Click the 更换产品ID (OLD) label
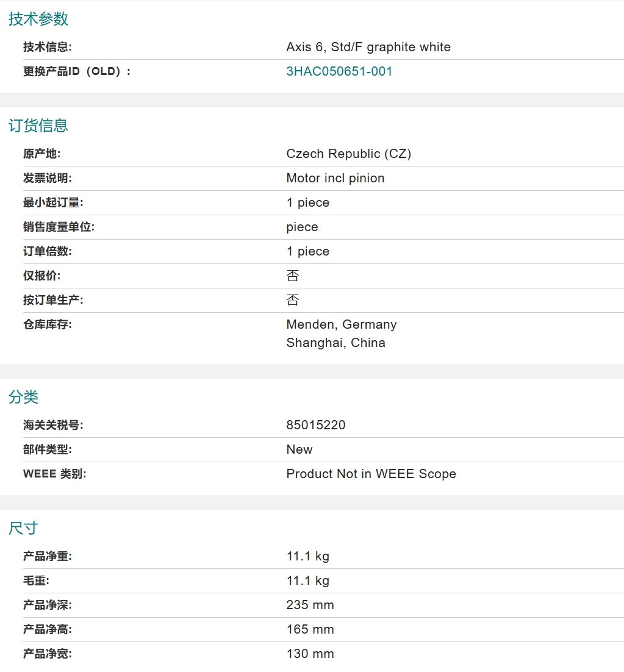Viewport: 624px width, 672px height. [x=77, y=71]
